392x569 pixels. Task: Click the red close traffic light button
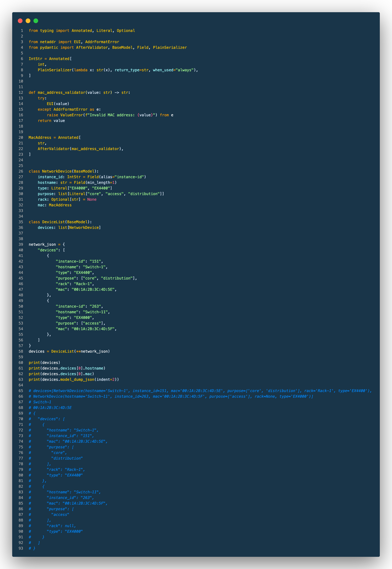[x=20, y=21]
